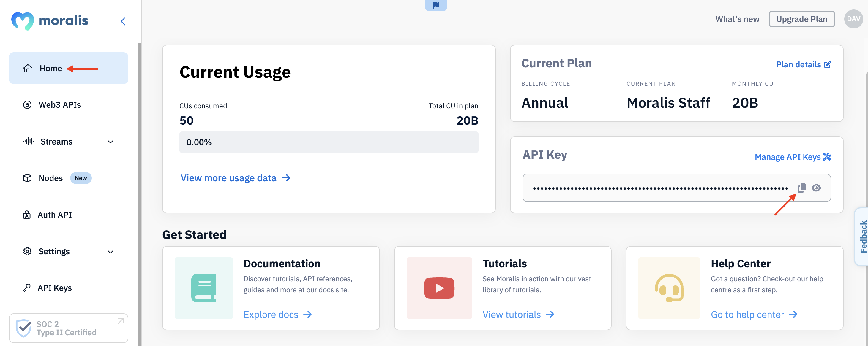The height and width of the screenshot is (346, 868).
Task: Click the 0.00% usage progress bar
Action: pyautogui.click(x=329, y=142)
